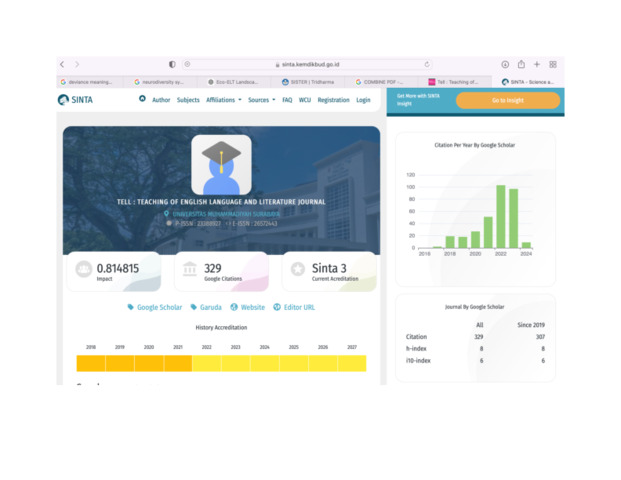Click the Google Citations building icon

[x=190, y=269]
